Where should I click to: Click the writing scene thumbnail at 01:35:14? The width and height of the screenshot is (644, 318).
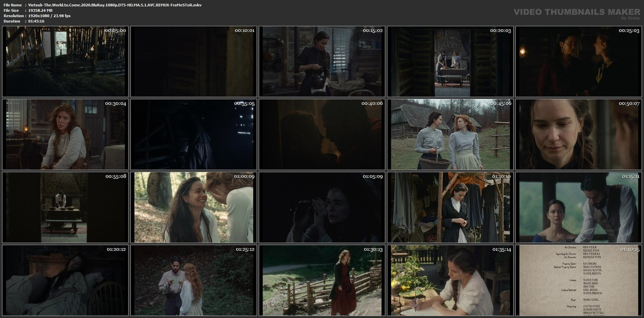click(450, 280)
